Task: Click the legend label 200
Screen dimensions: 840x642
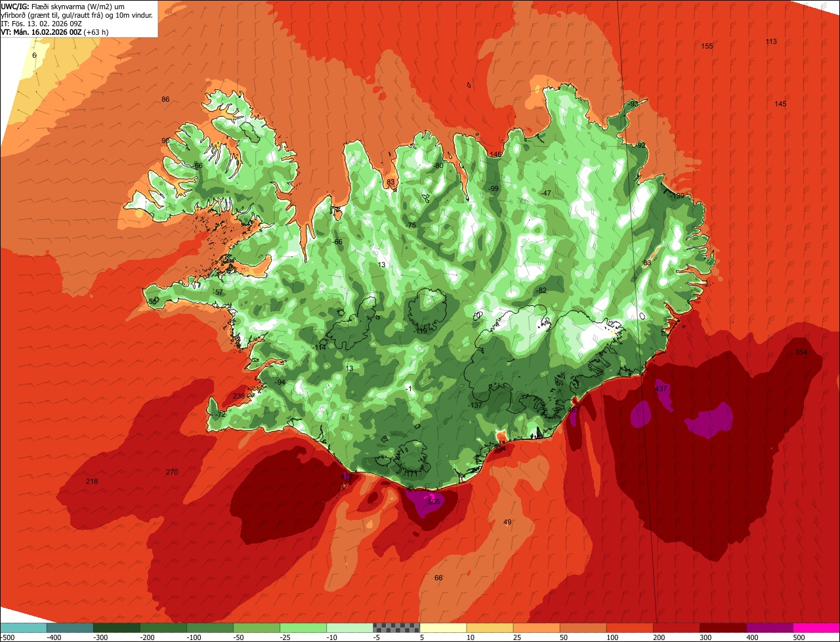Action: pyautogui.click(x=658, y=637)
